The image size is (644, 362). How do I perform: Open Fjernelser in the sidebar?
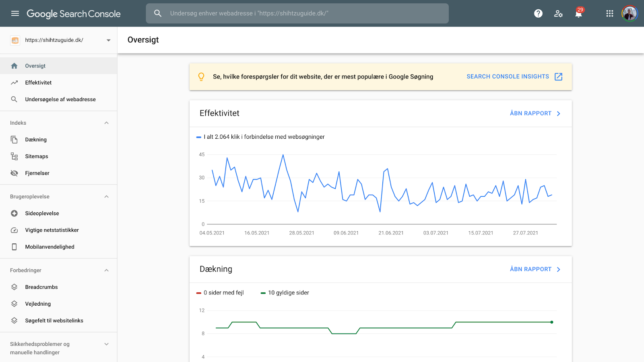[58, 173]
